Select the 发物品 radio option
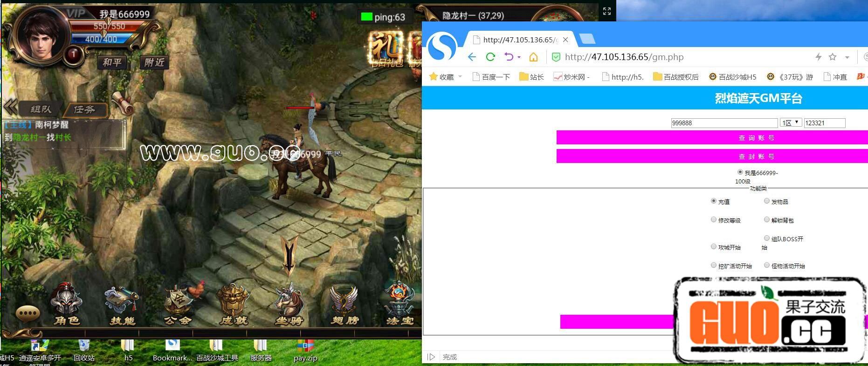868x366 pixels. click(x=766, y=201)
